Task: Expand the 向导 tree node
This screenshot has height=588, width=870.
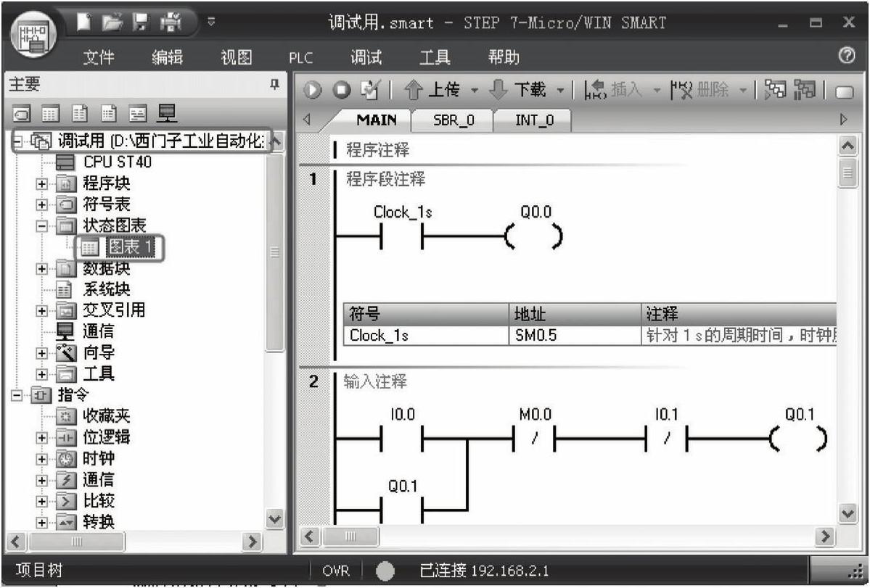Action: [42, 353]
